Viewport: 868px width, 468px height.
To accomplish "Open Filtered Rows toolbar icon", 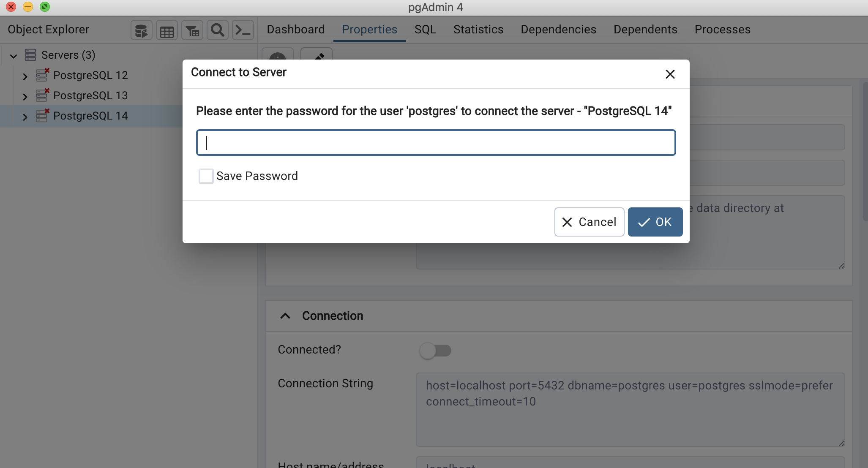I will point(192,30).
